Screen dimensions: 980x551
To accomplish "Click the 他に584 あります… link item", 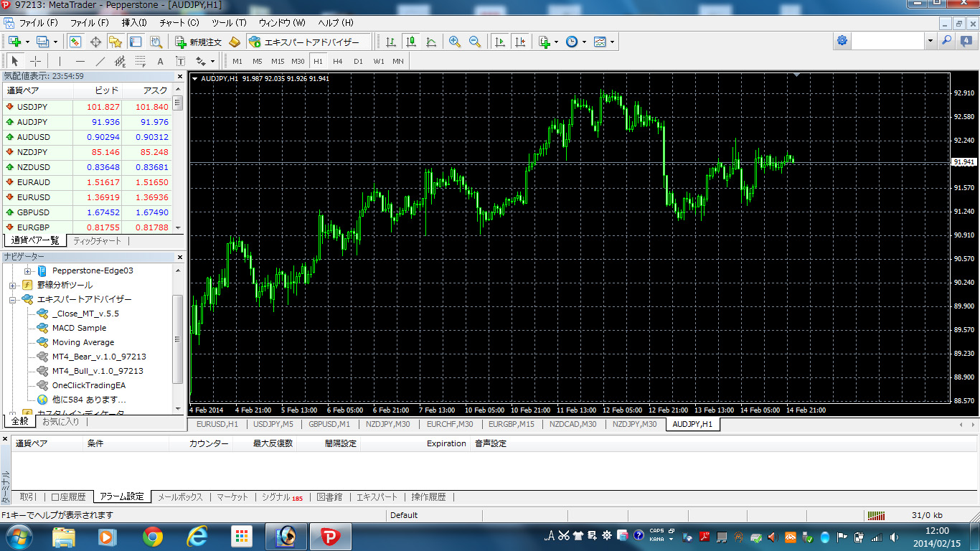I will pos(89,400).
